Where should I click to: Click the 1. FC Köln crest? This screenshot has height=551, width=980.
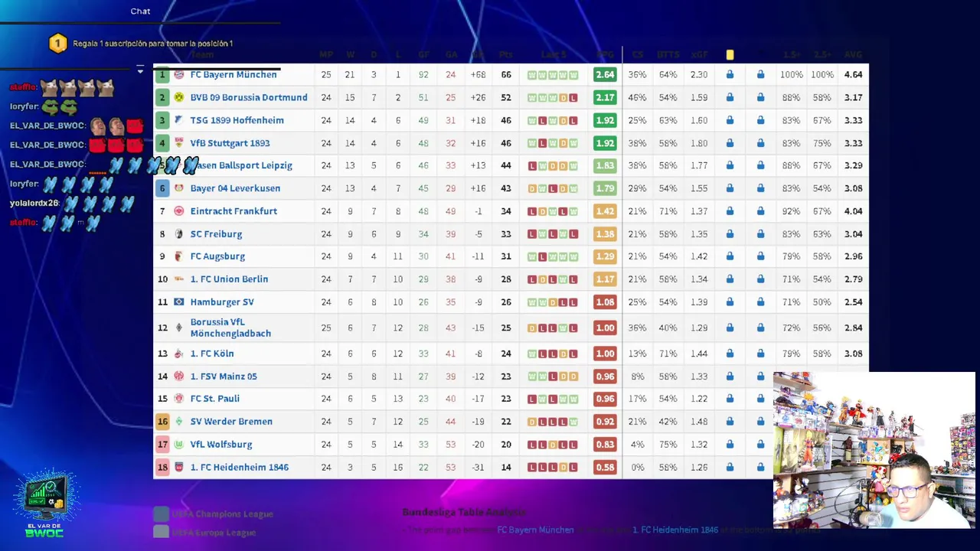(x=178, y=354)
